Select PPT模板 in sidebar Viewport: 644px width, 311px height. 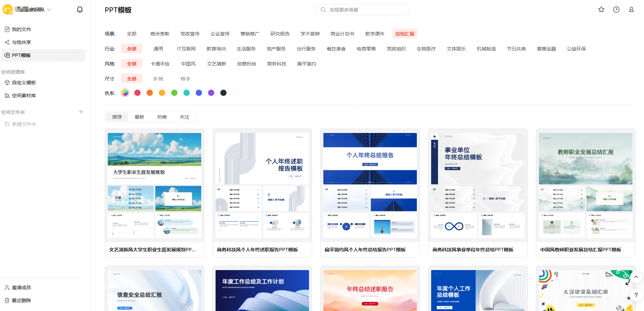point(43,55)
